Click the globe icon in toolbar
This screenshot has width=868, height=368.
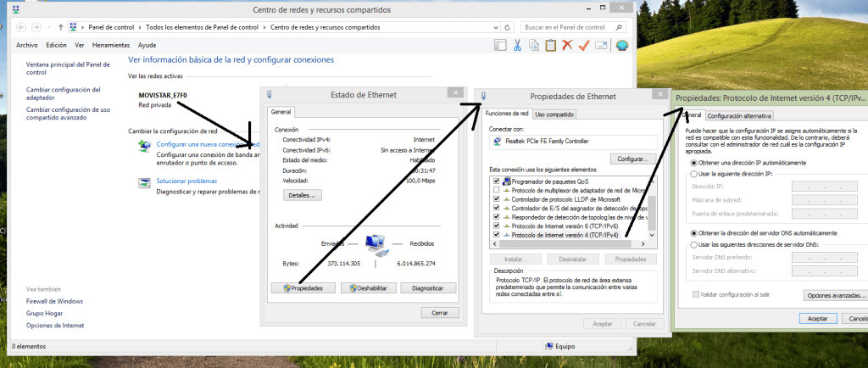[x=621, y=45]
